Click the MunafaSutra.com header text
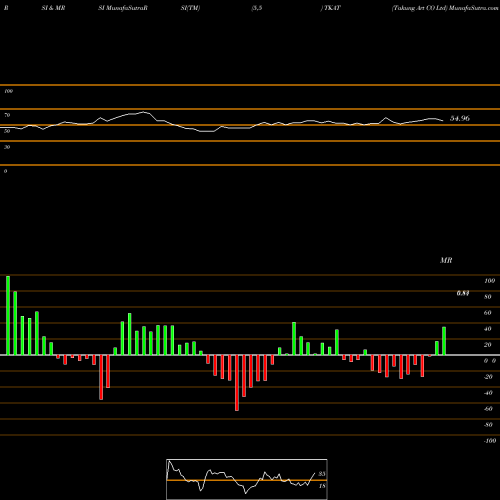Screen dimensions: 500x500 pyautogui.click(x=474, y=8)
